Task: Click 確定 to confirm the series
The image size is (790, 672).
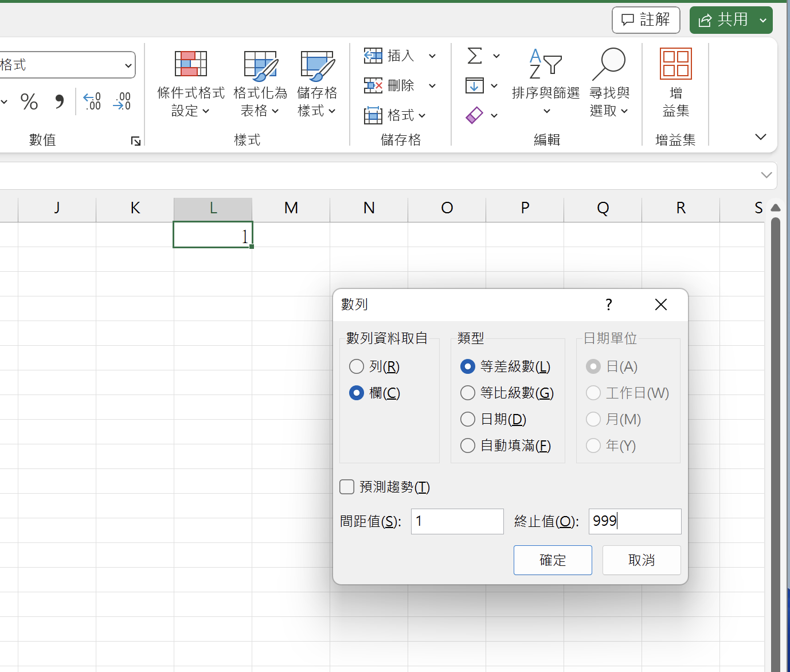Action: tap(553, 560)
